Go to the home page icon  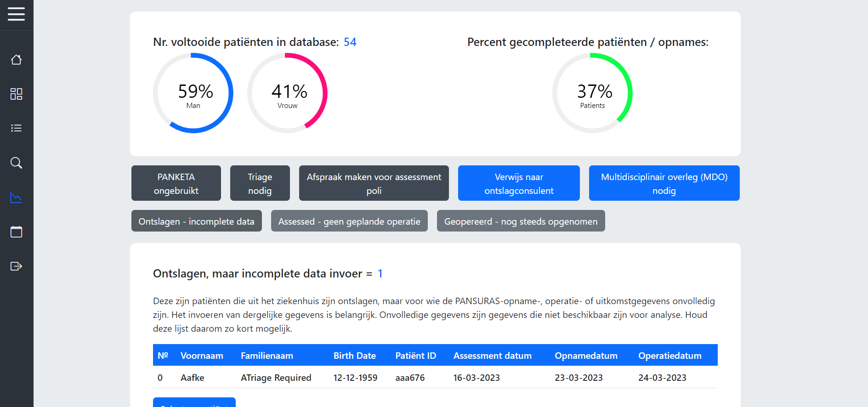point(17,60)
